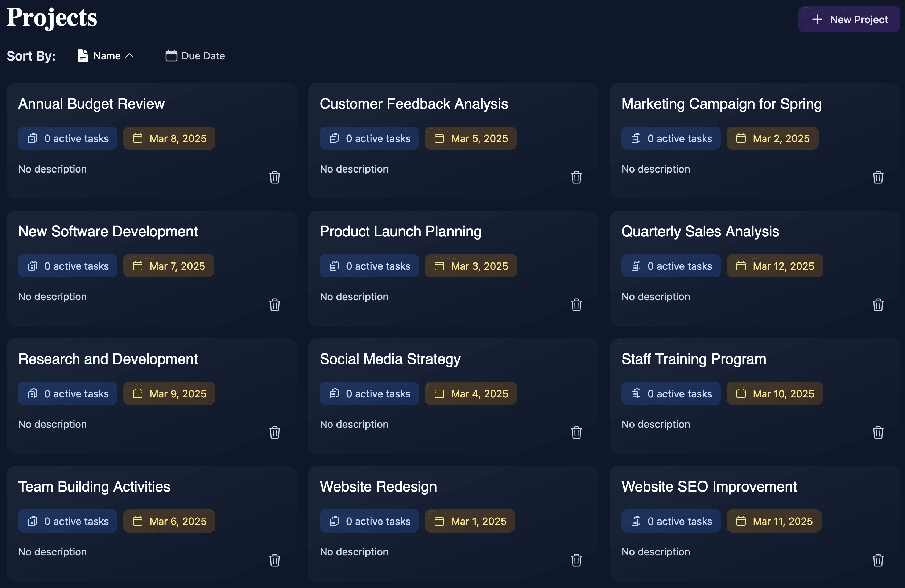Delete the Research and Development project
This screenshot has width=905, height=588.
(274, 432)
